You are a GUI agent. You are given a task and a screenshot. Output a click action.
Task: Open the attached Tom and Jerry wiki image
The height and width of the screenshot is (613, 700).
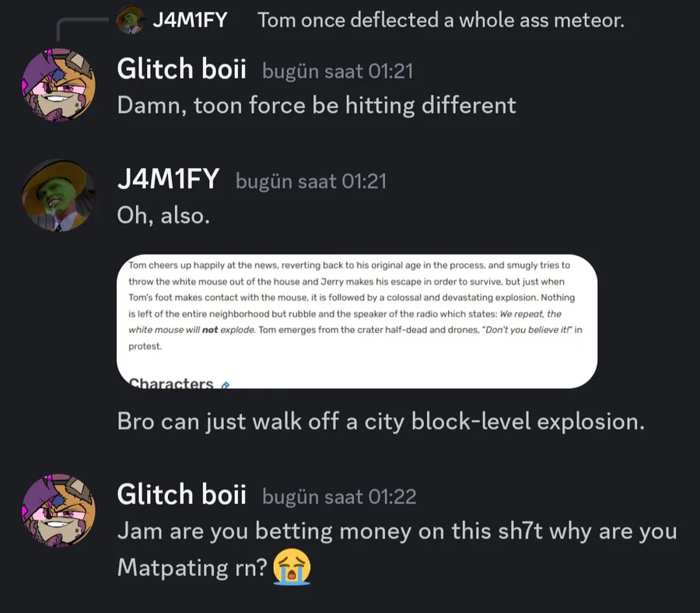[357, 321]
